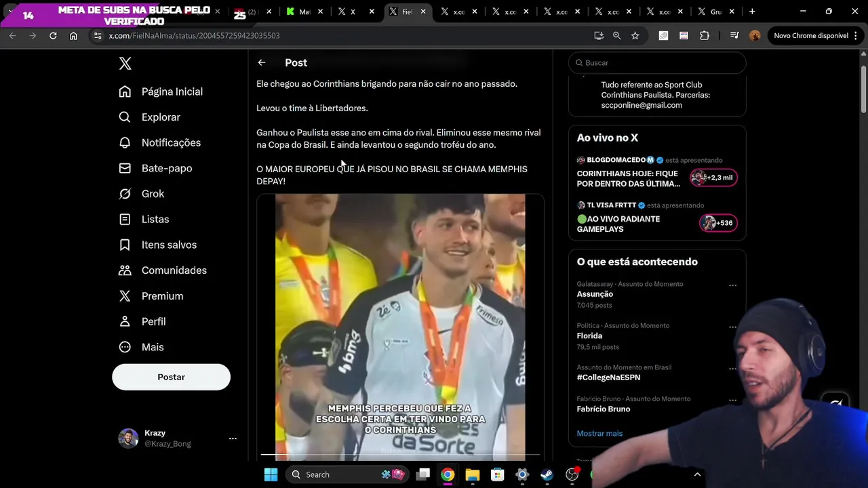Open the Chrome extensions puzzle menu
Screen dimensions: 868x488
(x=705, y=35)
